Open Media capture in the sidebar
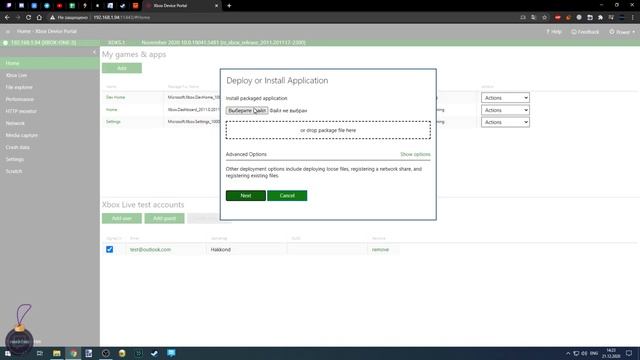Viewport: 640px width, 360px height. [x=49, y=135]
